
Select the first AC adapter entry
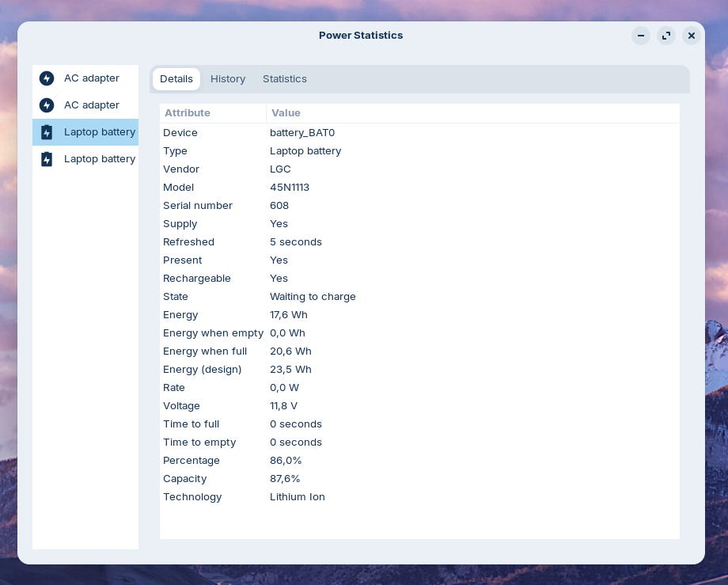(85, 78)
